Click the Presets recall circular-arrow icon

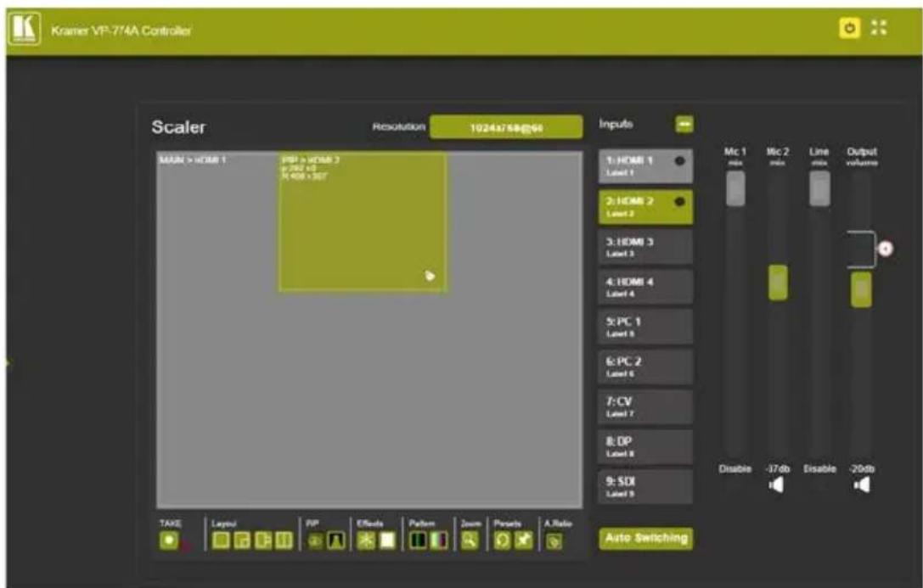(x=502, y=540)
